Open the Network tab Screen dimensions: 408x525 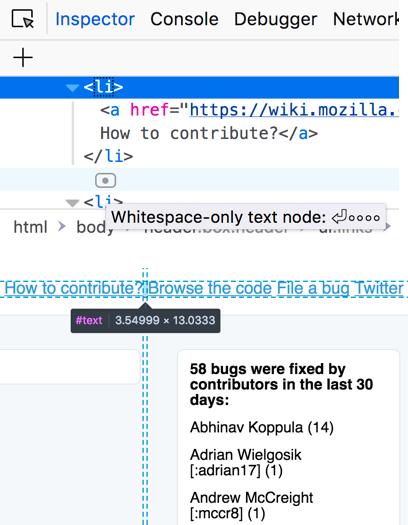click(366, 19)
